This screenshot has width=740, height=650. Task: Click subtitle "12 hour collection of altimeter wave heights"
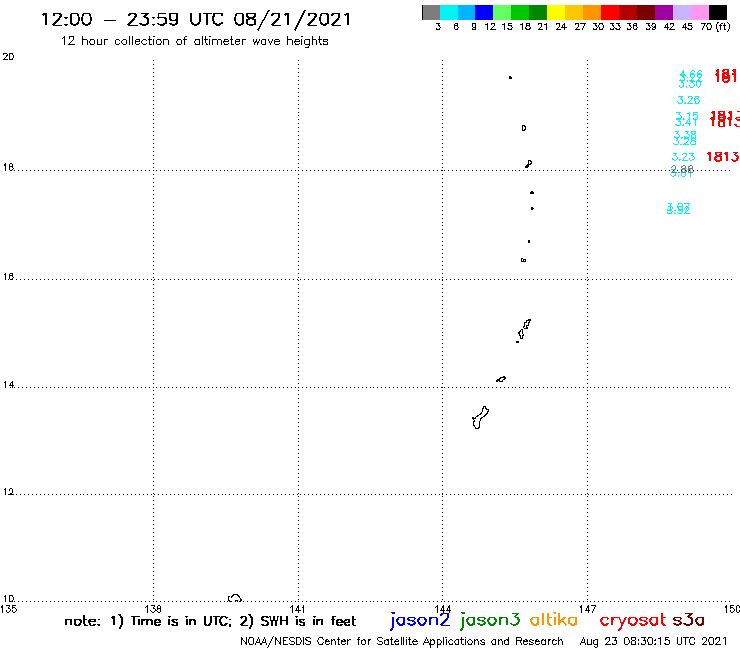(x=194, y=42)
